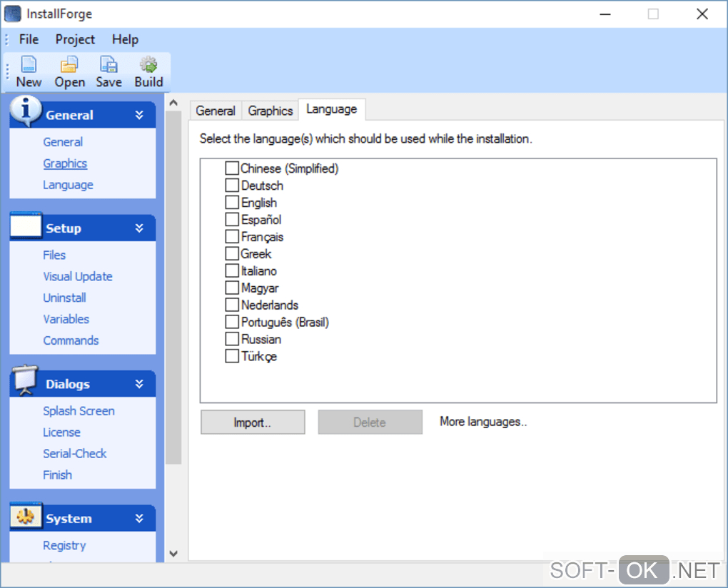This screenshot has height=588, width=728.
Task: Go to Files under Setup
Action: (x=54, y=255)
